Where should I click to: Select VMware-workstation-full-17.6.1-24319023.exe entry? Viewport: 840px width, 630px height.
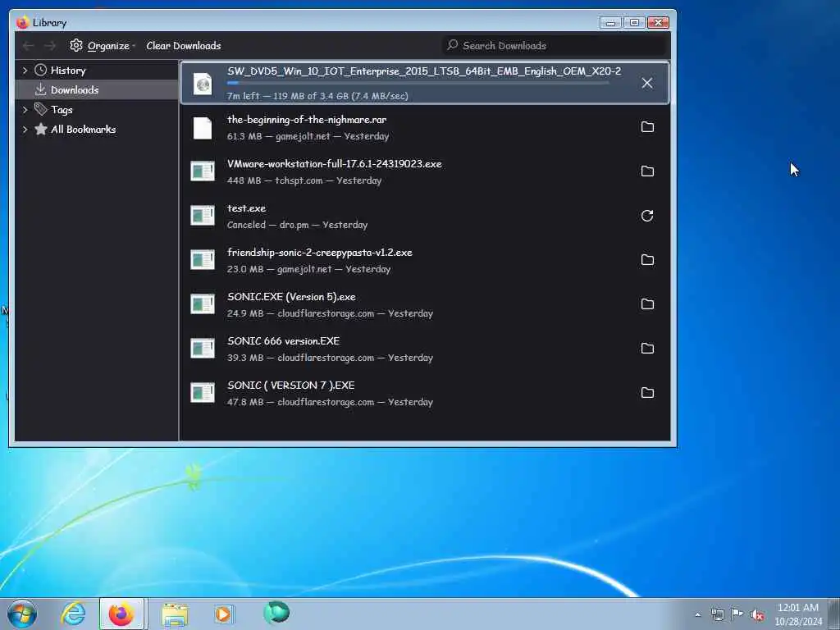425,171
